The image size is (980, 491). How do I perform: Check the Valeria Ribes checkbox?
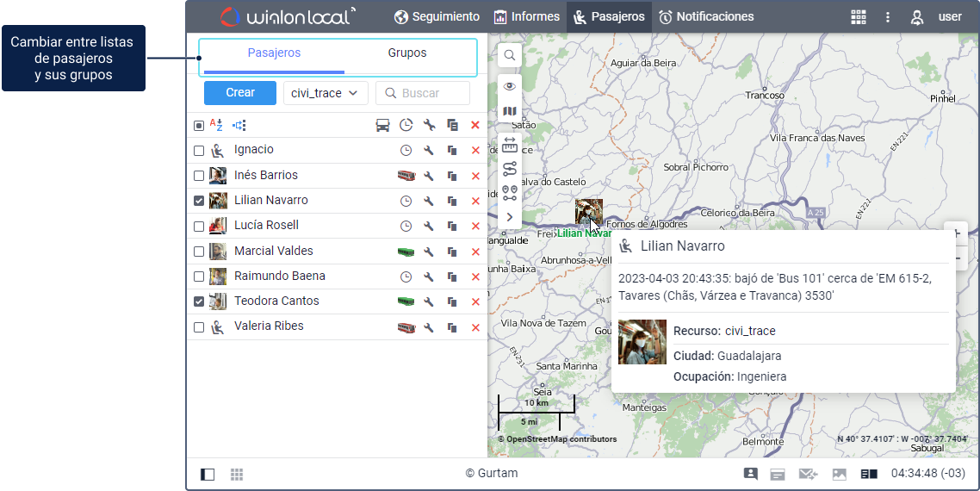click(x=199, y=327)
